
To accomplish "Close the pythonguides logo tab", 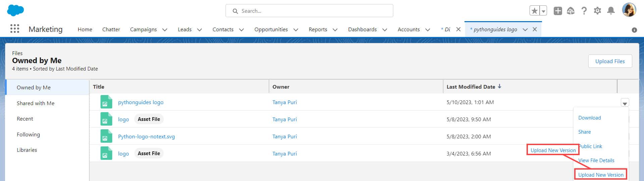I will pos(535,29).
